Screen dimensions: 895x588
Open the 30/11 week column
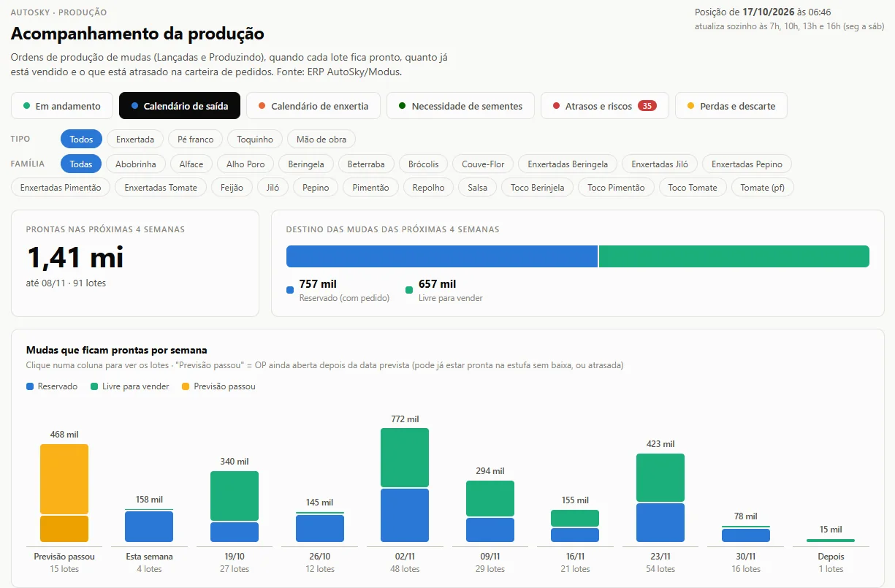pyautogui.click(x=746, y=534)
